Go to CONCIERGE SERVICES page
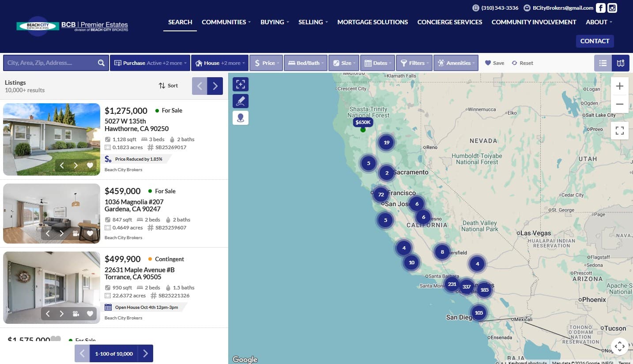 pos(449,22)
